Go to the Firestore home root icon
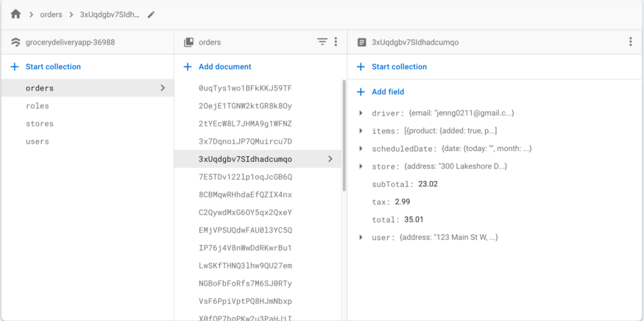Viewport: 644px width, 321px height. 15,15
